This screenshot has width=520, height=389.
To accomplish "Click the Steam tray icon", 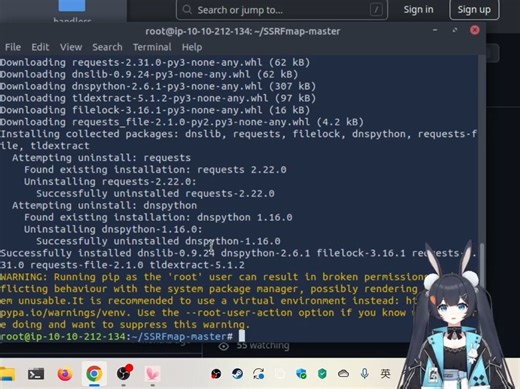I will [237, 374].
